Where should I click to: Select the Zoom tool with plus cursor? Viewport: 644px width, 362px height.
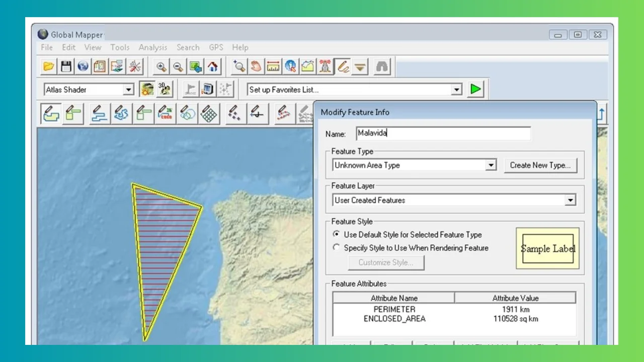(239, 66)
